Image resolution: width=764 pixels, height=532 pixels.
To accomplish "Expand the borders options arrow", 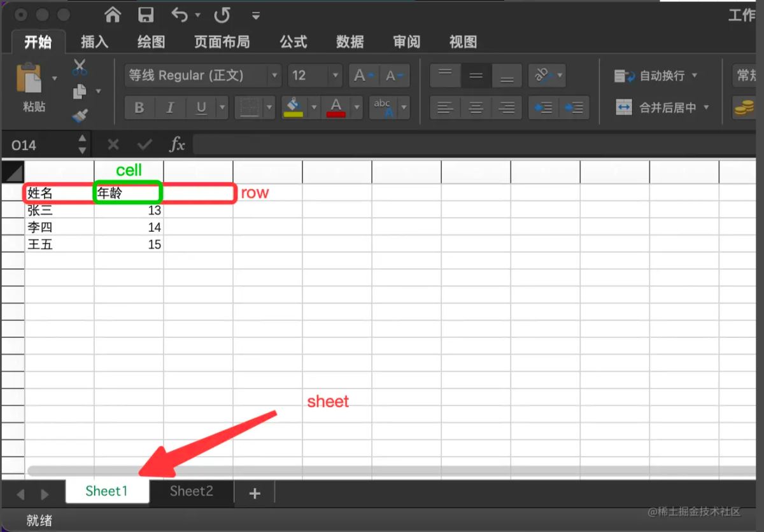I will point(269,108).
